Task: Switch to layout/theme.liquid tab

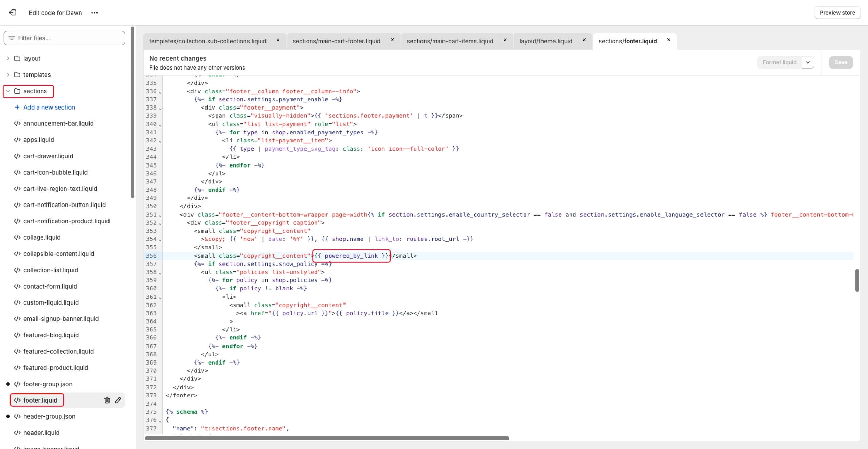Action: coord(546,41)
